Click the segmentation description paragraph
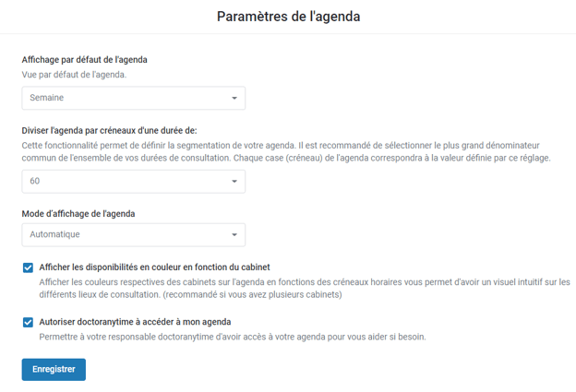 pos(286,152)
